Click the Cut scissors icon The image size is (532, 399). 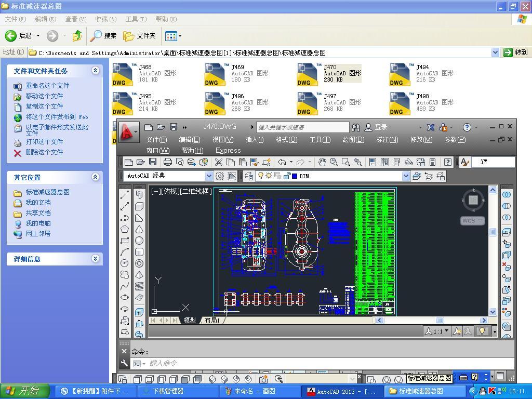click(219, 162)
